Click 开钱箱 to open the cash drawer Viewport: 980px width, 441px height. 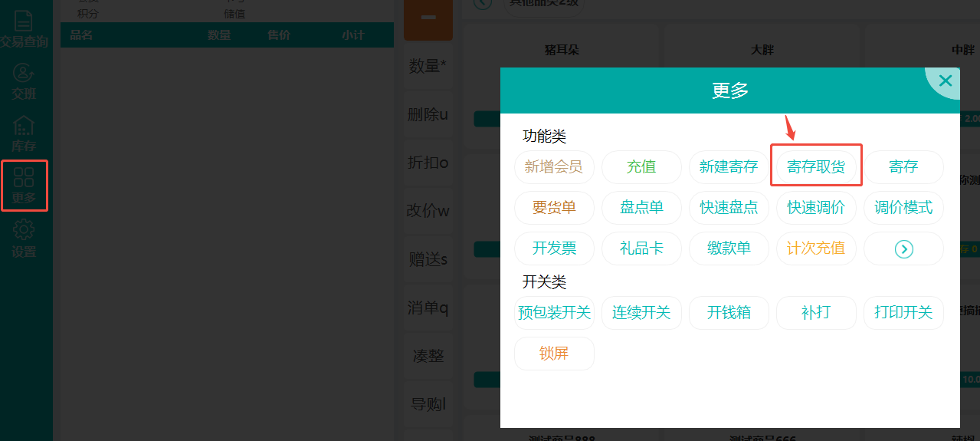click(x=729, y=313)
